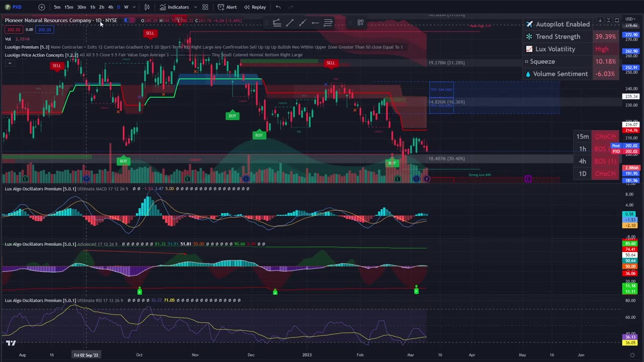Select the LuxAlgo Premium [5.3] indicator legend
The height and width of the screenshot is (362, 644).
tap(27, 47)
